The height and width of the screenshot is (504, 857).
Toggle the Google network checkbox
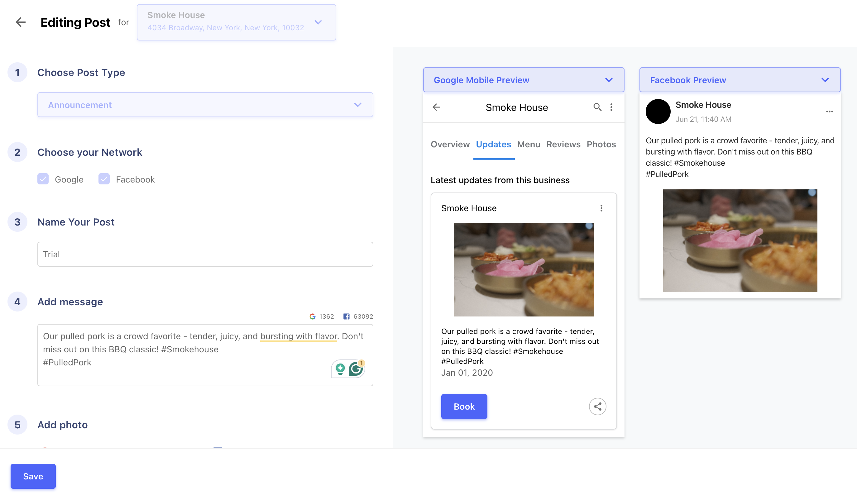click(x=43, y=179)
